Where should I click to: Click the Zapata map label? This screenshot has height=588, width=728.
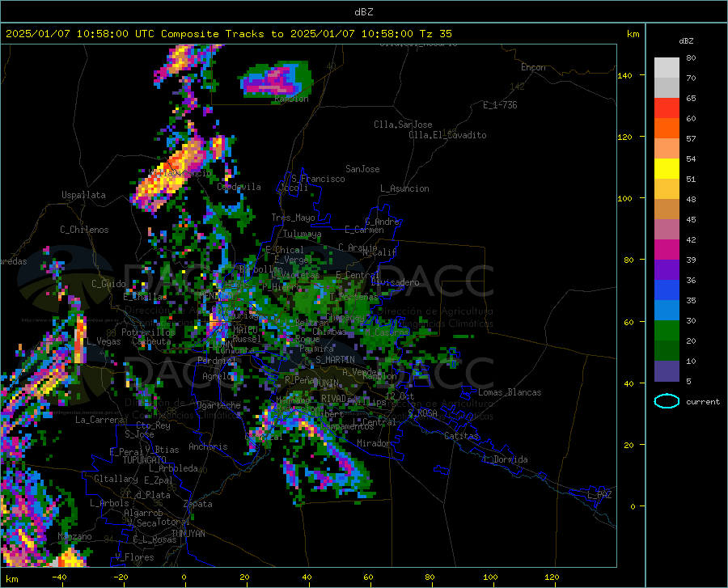[x=198, y=504]
